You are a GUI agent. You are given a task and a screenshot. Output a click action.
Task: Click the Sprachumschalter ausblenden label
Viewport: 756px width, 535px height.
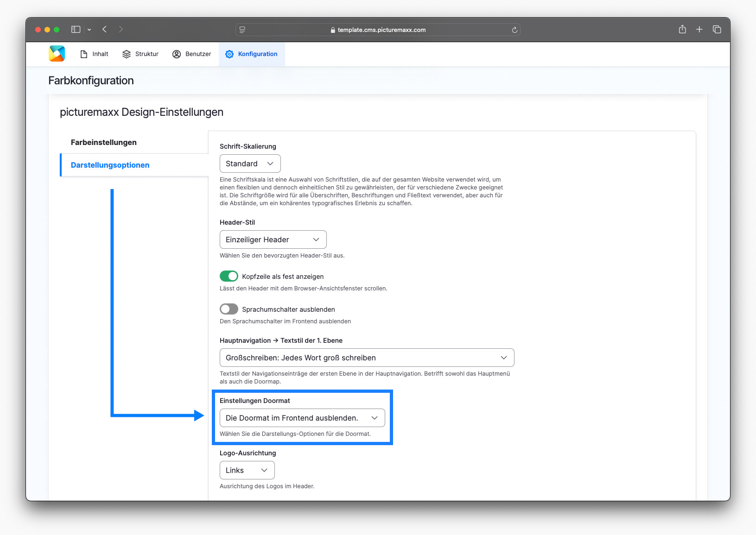pos(288,309)
